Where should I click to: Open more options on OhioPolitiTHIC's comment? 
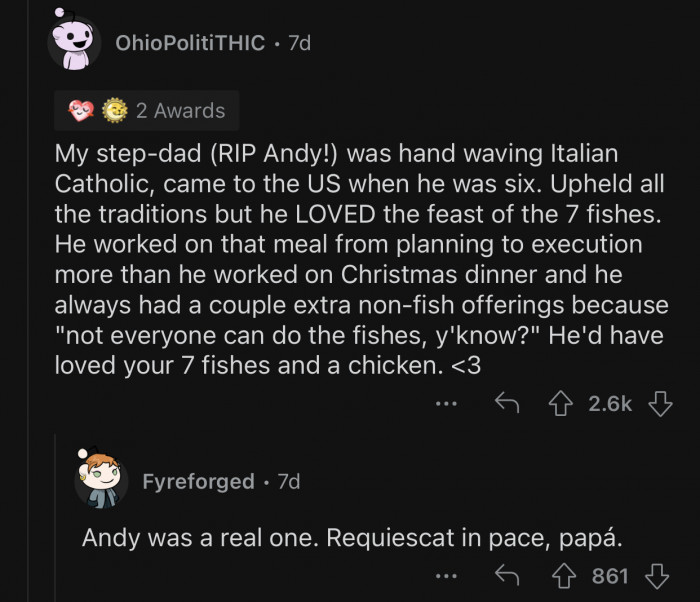pyautogui.click(x=447, y=404)
